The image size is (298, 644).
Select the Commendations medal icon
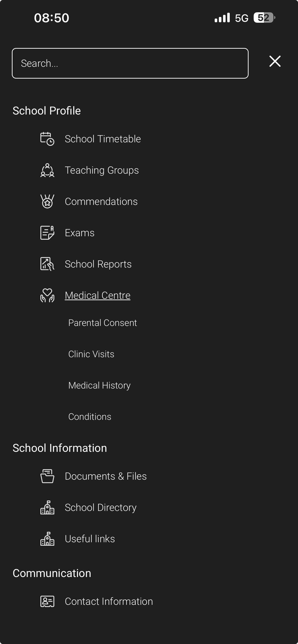tap(47, 201)
